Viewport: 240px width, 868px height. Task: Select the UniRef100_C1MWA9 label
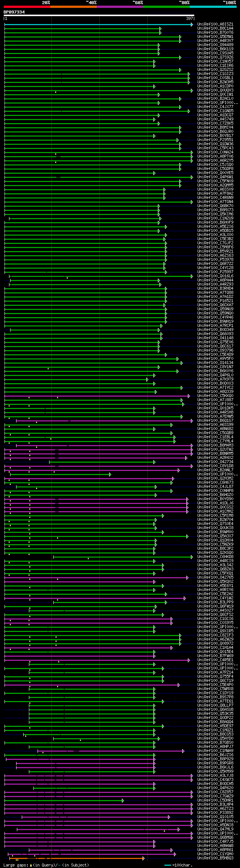point(215,751)
